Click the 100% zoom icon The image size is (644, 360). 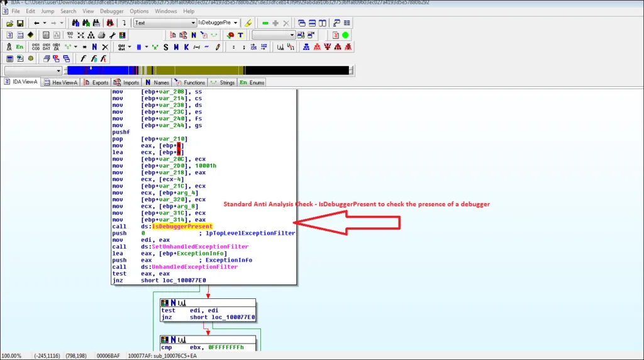[x=70, y=35]
